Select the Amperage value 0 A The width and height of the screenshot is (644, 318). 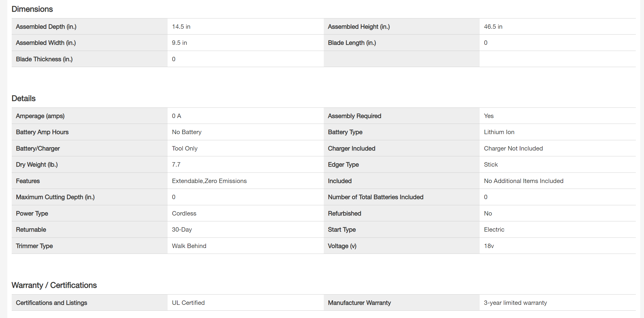click(x=176, y=116)
